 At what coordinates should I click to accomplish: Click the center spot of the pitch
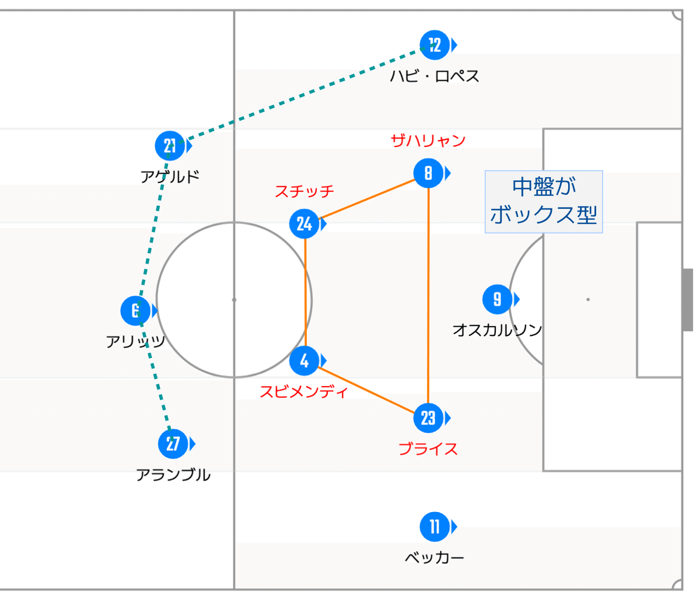point(234,300)
